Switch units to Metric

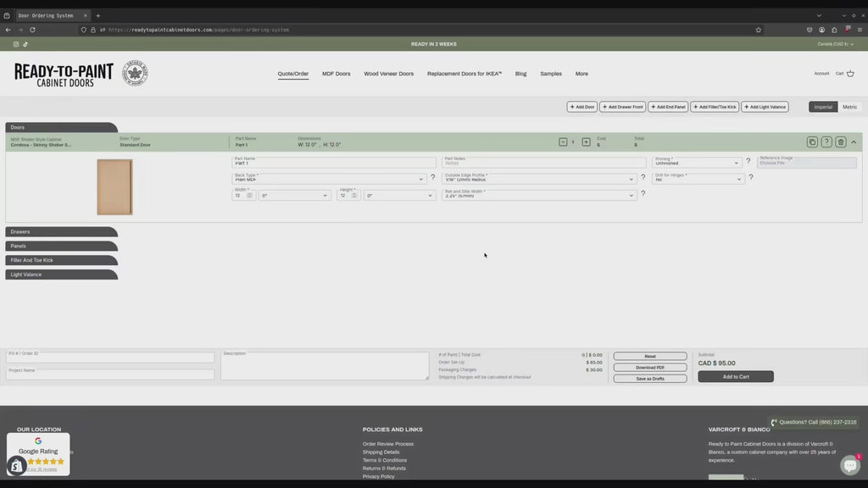click(x=849, y=107)
